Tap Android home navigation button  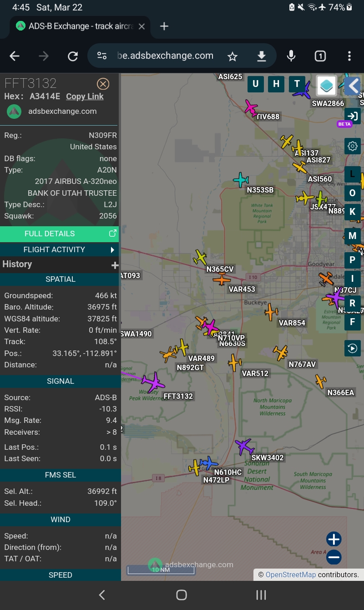click(x=182, y=595)
